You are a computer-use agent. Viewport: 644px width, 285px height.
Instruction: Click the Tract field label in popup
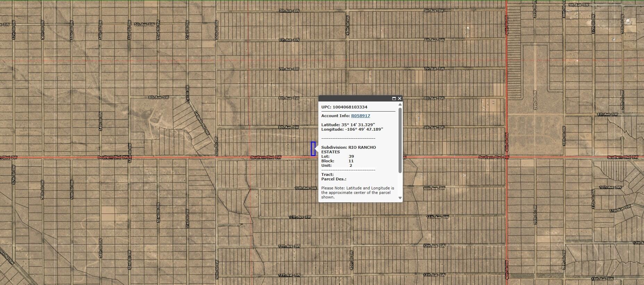pyautogui.click(x=327, y=174)
